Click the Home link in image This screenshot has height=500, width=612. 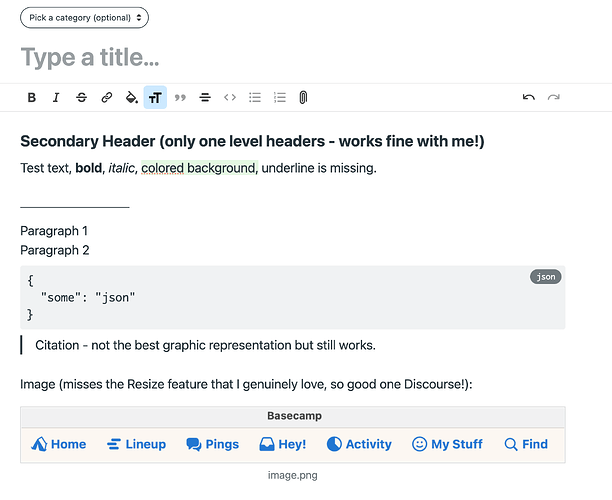(59, 444)
